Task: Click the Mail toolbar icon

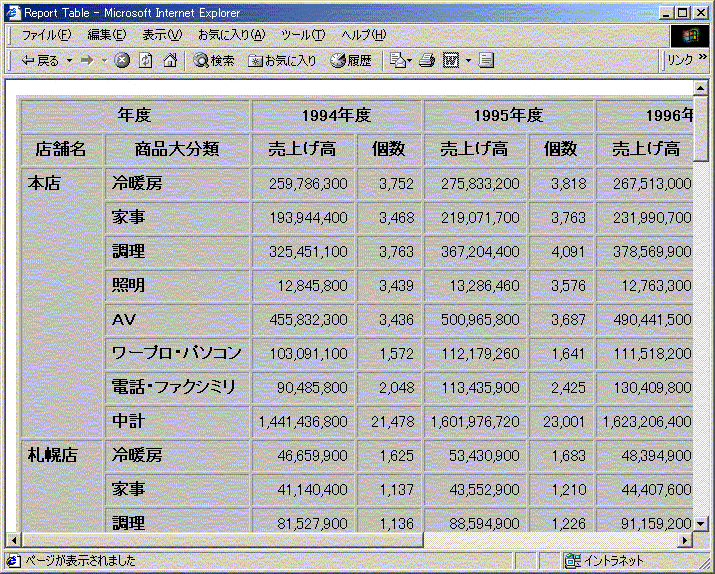Action: tap(400, 60)
